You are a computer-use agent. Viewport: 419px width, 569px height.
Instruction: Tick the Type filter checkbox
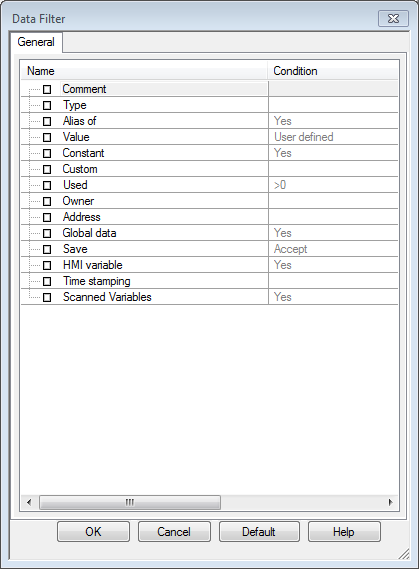(47, 105)
